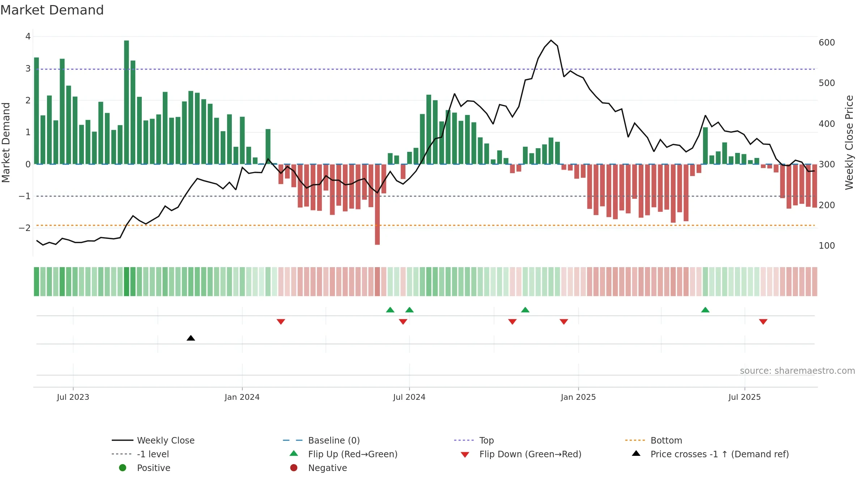Click the −2 left axis tick label

pos(25,228)
